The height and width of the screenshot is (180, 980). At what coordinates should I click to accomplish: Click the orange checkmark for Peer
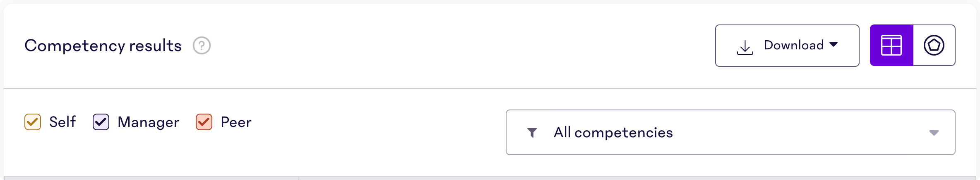[x=204, y=122]
